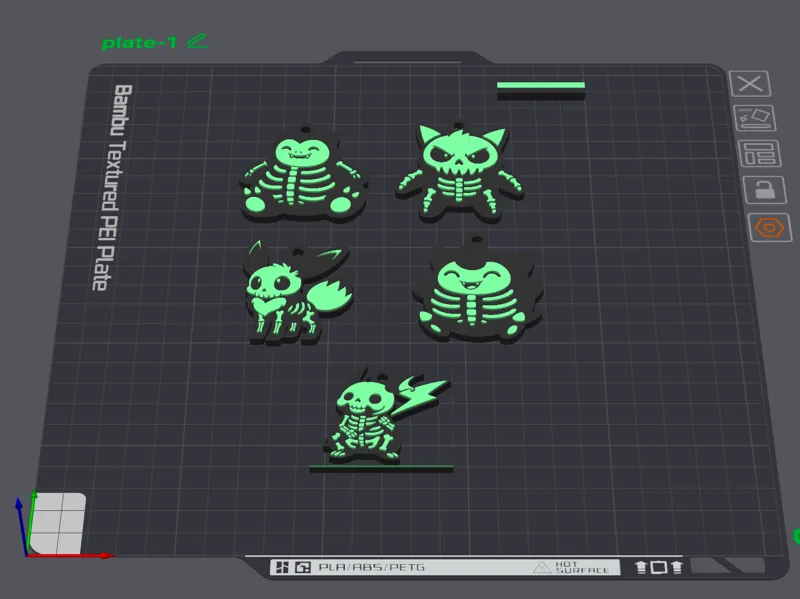This screenshot has width=800, height=599.
Task: Toggle the plate lock icon
Action: 764,190
